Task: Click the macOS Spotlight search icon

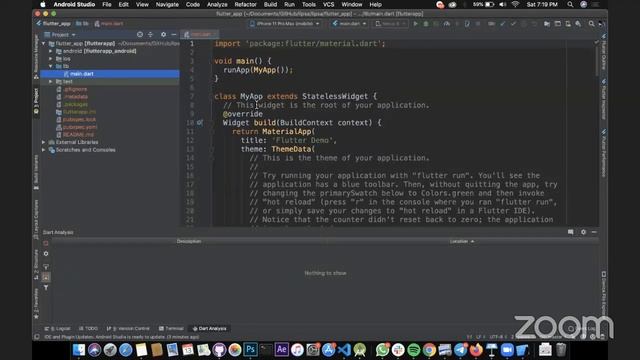Action: point(570,4)
